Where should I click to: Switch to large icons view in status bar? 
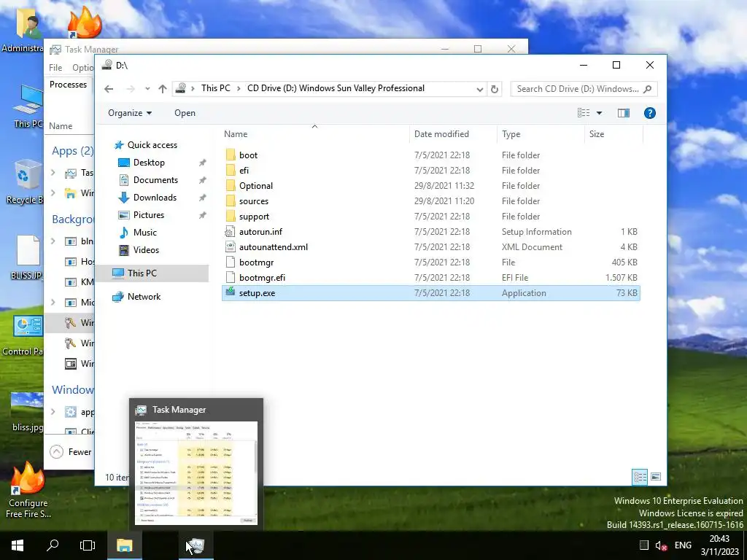[656, 477]
